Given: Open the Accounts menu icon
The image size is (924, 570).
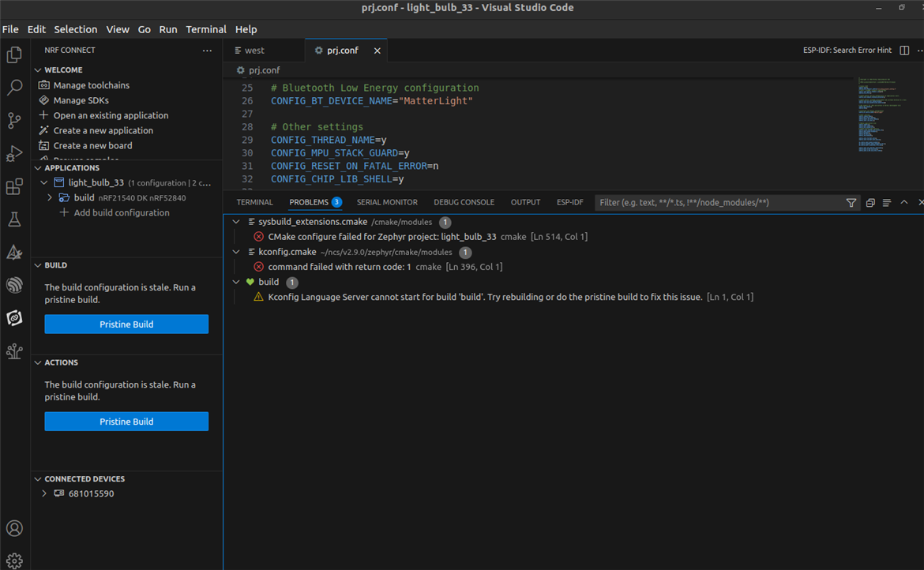Looking at the screenshot, I should tap(14, 528).
